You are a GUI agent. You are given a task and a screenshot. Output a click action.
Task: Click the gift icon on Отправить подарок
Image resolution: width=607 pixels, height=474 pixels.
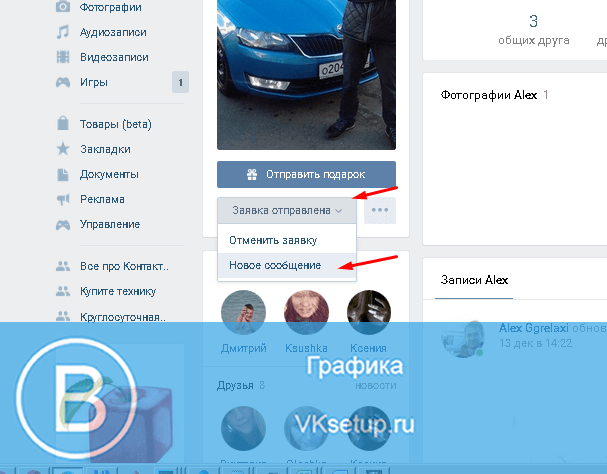tap(252, 174)
